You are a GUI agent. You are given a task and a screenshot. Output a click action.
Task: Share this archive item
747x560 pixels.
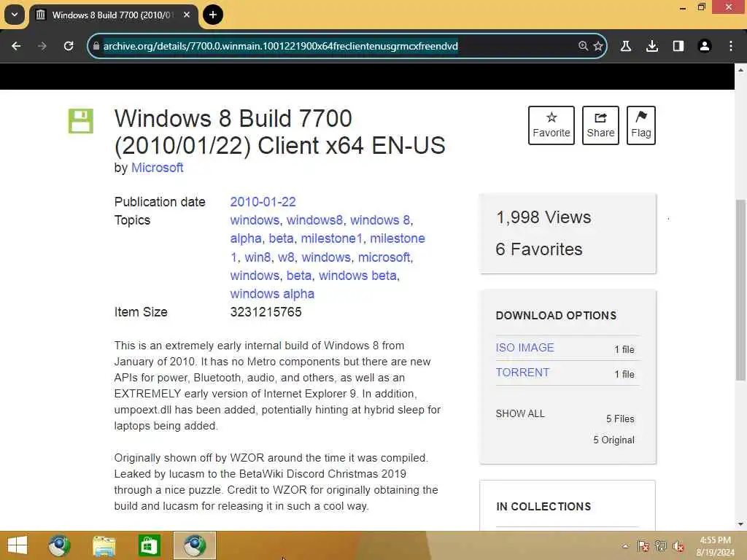click(x=600, y=125)
